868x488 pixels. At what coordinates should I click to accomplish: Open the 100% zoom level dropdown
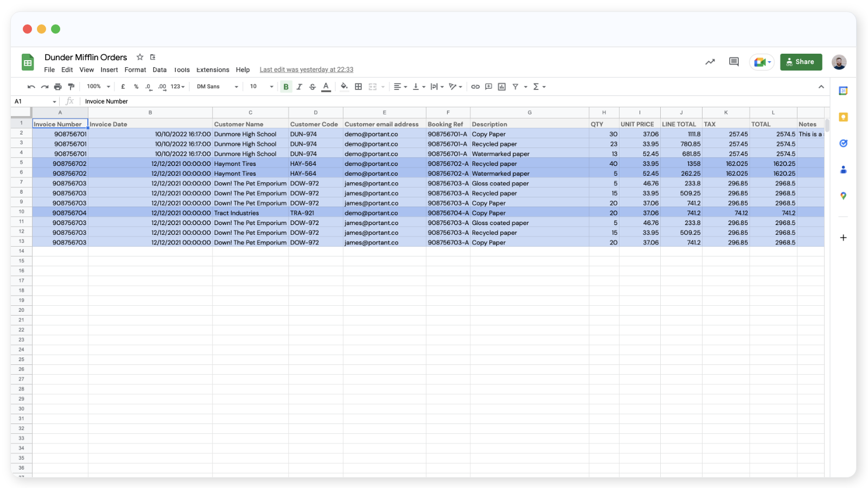click(99, 87)
